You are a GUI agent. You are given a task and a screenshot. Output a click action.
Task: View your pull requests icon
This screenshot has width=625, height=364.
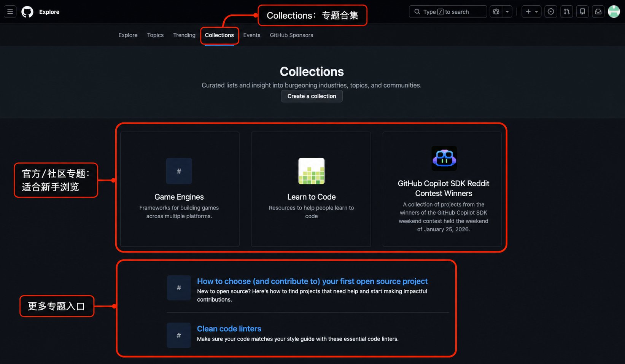pyautogui.click(x=567, y=12)
